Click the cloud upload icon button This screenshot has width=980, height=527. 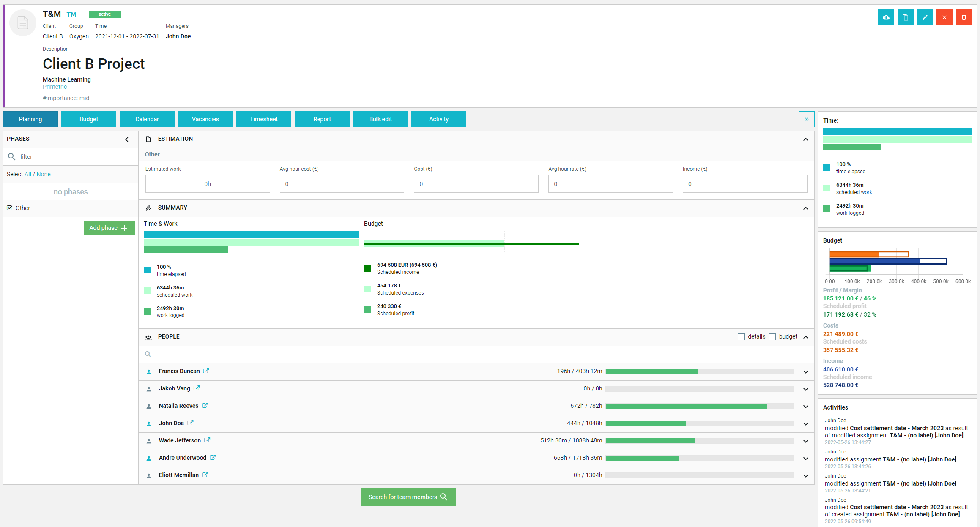click(886, 17)
